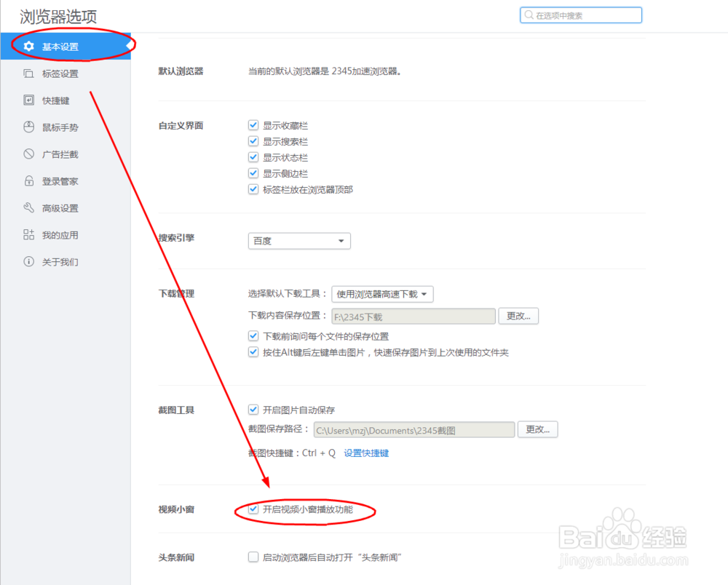728x585 pixels.
Task: Toggle 开启视频小窗播放功能 checkbox
Action: click(x=253, y=509)
